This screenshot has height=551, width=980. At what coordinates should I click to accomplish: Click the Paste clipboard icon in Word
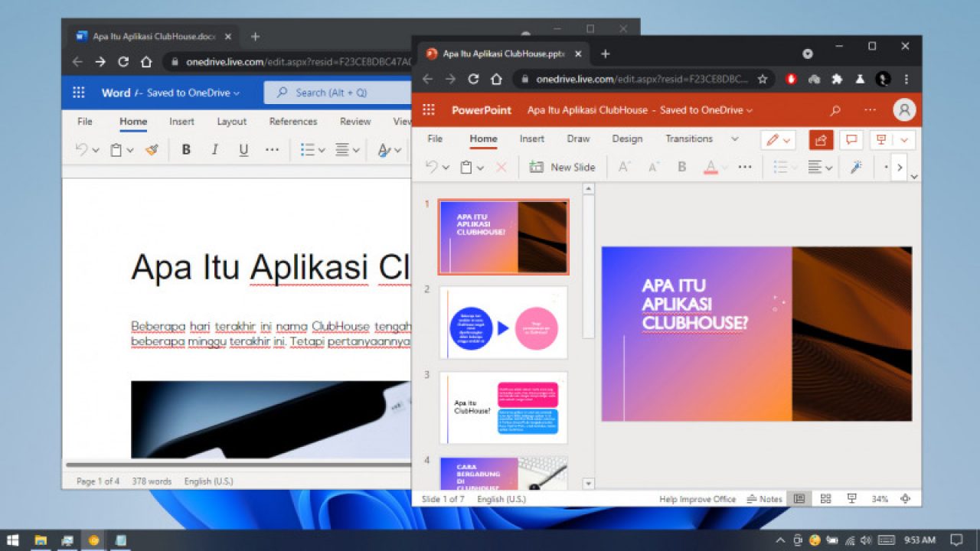pyautogui.click(x=116, y=150)
